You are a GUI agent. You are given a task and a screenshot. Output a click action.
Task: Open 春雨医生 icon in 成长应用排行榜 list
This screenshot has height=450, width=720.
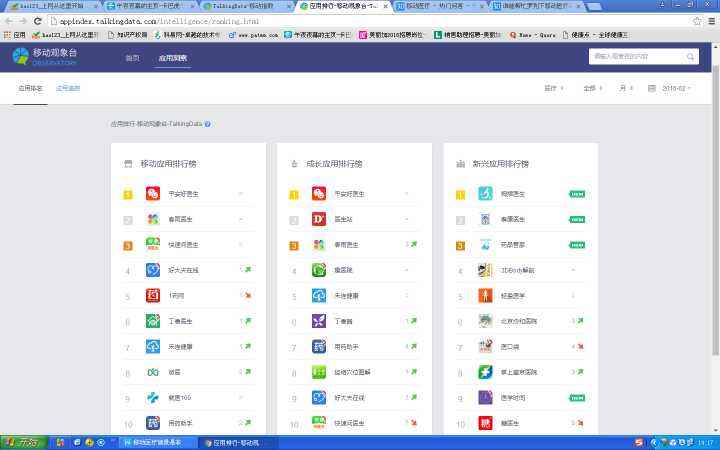[319, 244]
